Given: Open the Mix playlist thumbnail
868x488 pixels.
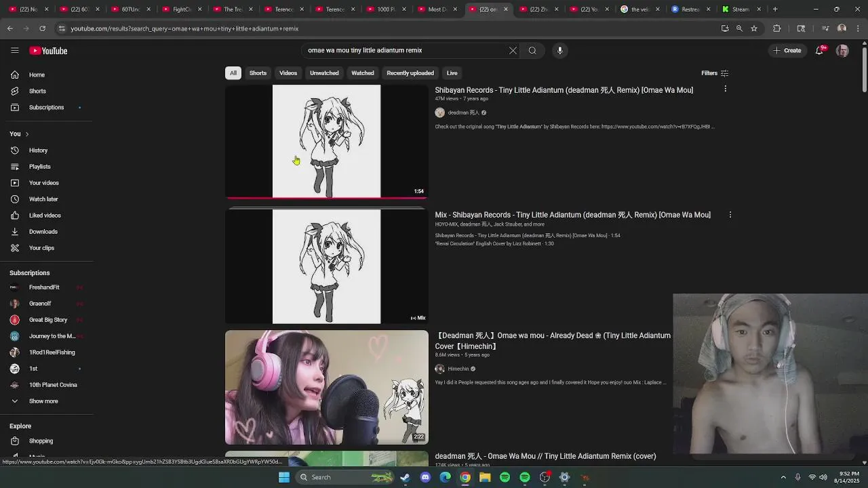Looking at the screenshot, I should [x=327, y=266].
